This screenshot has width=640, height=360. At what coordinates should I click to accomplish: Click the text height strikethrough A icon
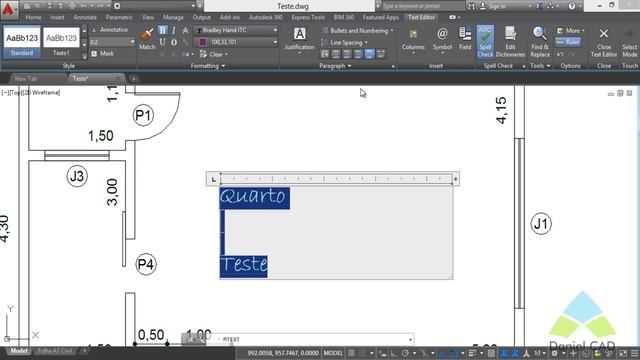pos(185,30)
